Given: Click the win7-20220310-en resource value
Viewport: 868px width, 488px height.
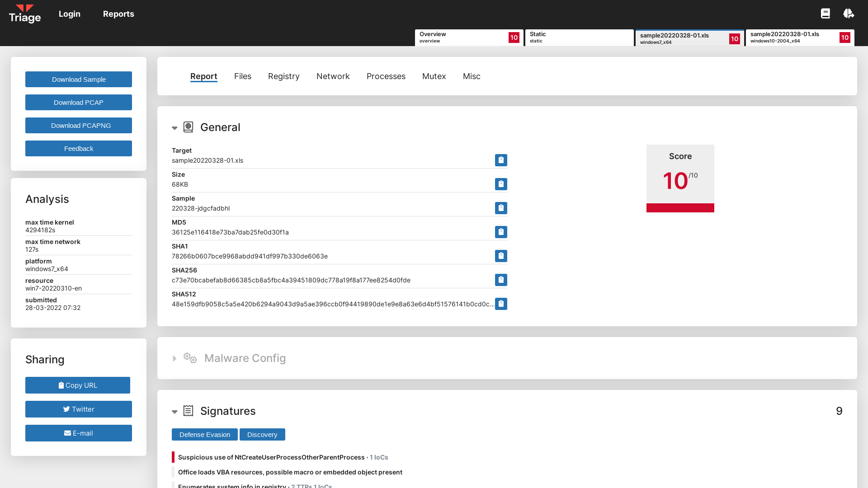Looking at the screenshot, I should pos(53,288).
